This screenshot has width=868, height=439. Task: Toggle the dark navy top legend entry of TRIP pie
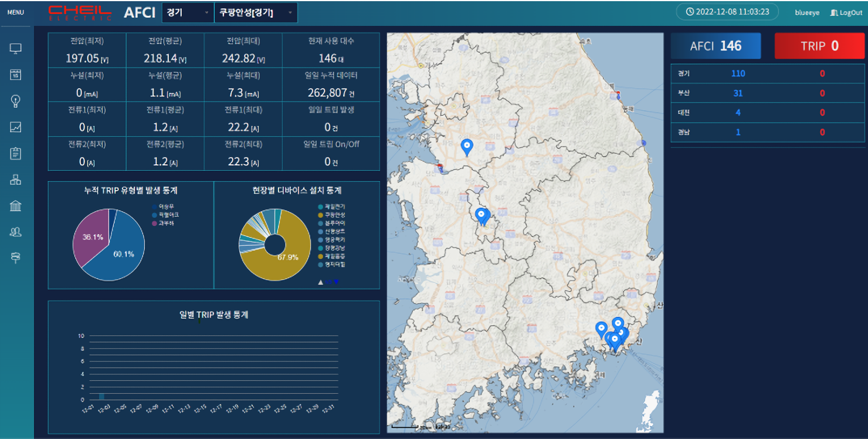[165, 206]
